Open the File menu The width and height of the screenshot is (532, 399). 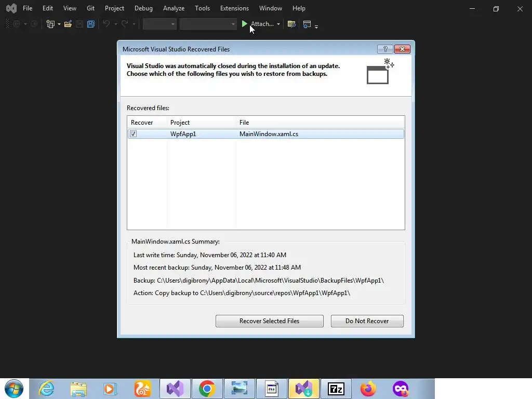click(28, 8)
